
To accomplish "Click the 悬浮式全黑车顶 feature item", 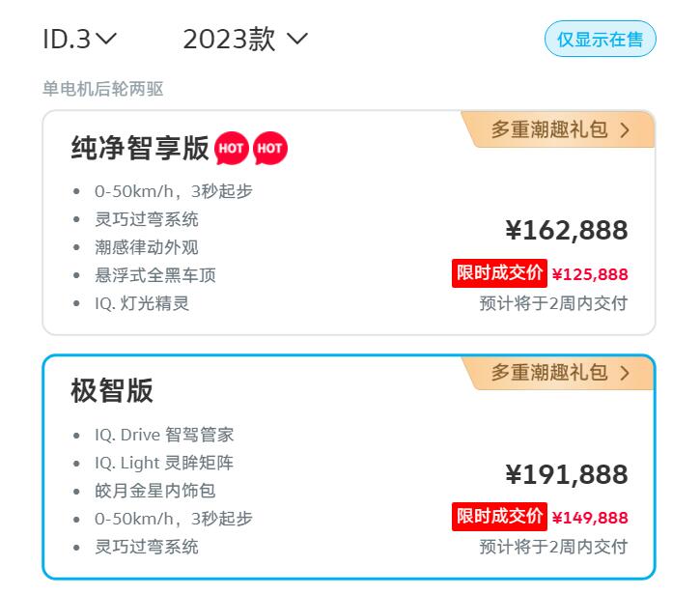I will click(x=155, y=275).
